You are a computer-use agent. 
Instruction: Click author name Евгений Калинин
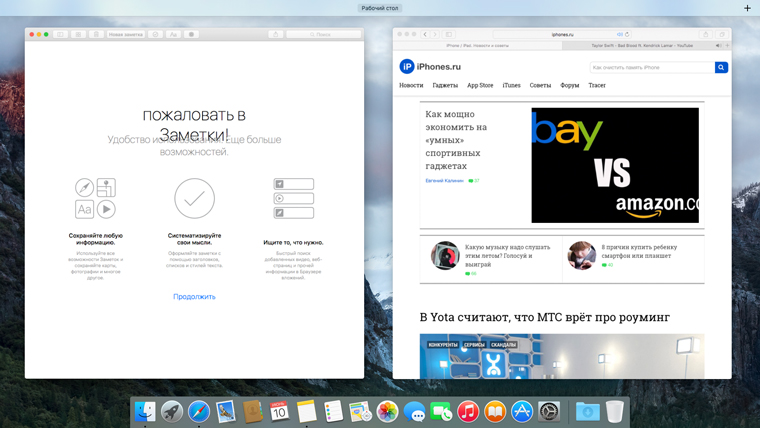tap(444, 181)
